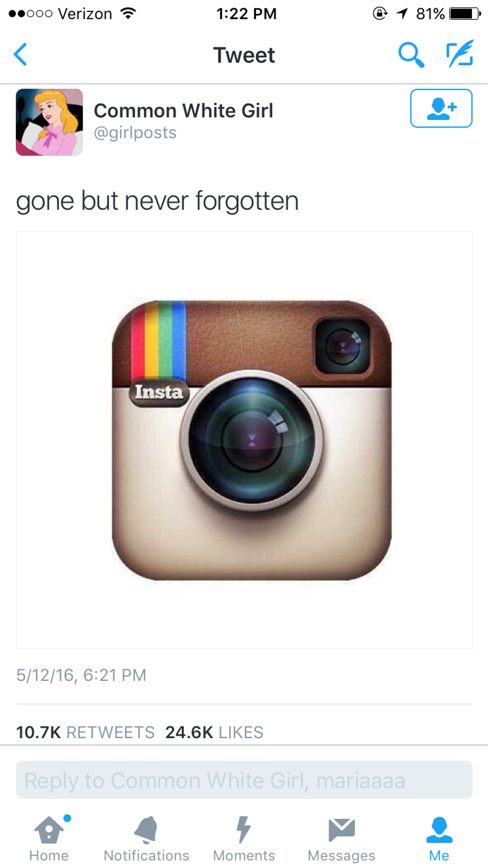Go to the Messages envelope tab
The height and width of the screenshot is (868, 488).
coord(342,839)
